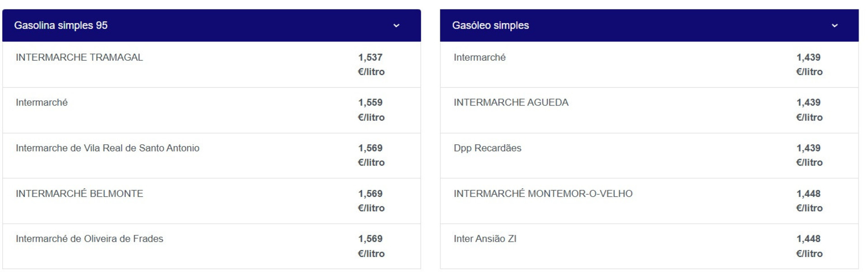Screen dimensions: 868x272
Task: Open Intermarche de Vila Real de Santo Antonio
Action: pyautogui.click(x=108, y=148)
